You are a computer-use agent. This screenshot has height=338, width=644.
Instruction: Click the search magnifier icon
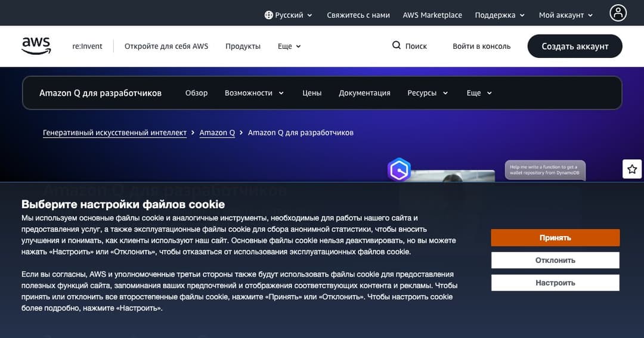[397, 45]
